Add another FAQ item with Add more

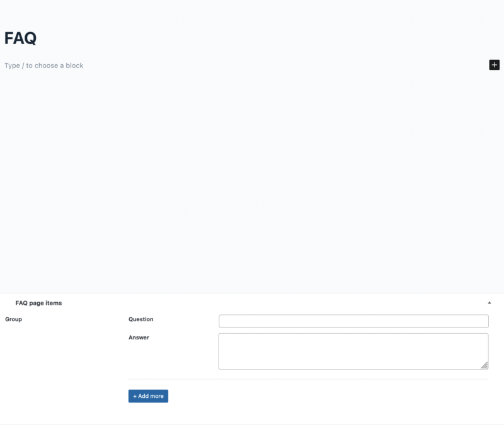[x=148, y=395]
